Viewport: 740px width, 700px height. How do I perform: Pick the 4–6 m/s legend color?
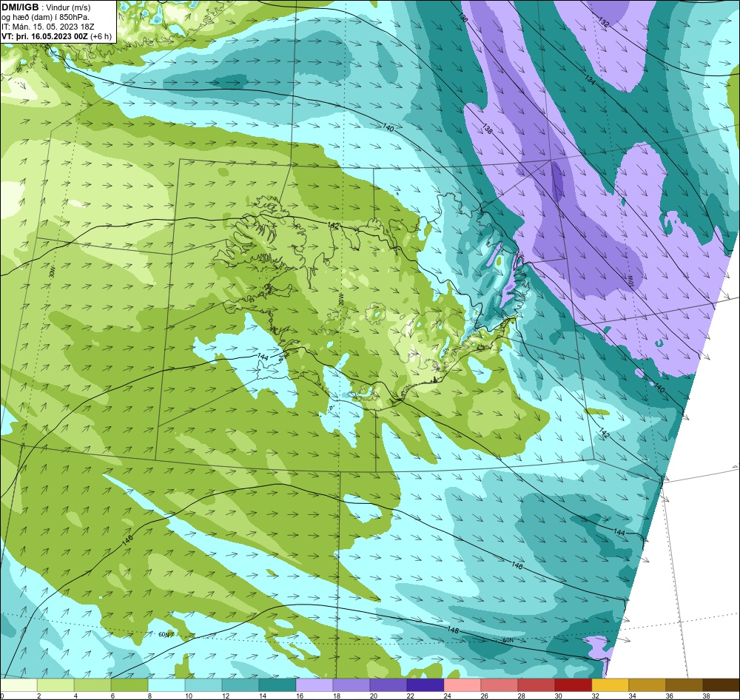(x=92, y=685)
